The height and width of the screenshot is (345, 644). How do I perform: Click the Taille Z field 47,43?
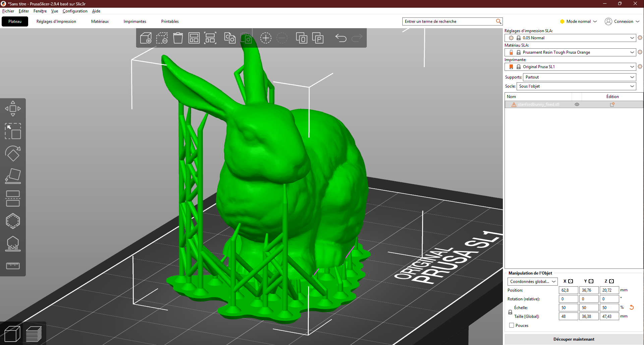coord(609,316)
